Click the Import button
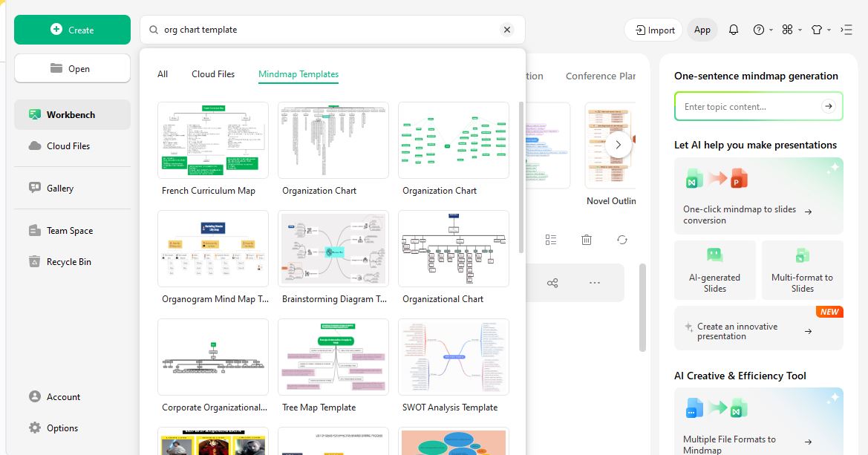The width and height of the screenshot is (868, 455). click(x=654, y=30)
